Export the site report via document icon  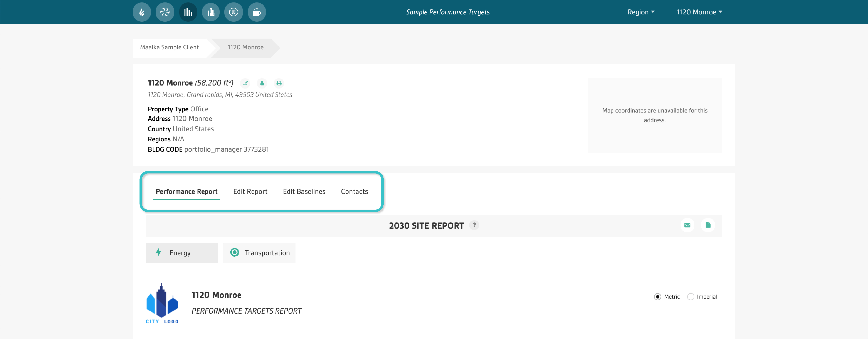tap(708, 225)
